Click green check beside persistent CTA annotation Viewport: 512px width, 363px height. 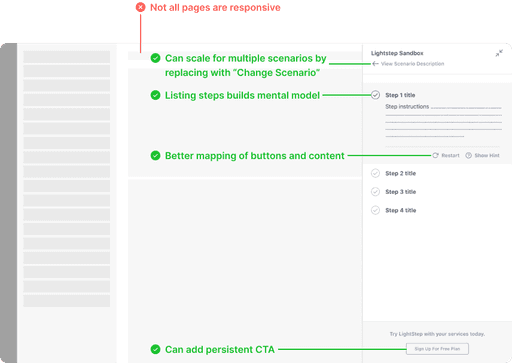[x=155, y=349]
